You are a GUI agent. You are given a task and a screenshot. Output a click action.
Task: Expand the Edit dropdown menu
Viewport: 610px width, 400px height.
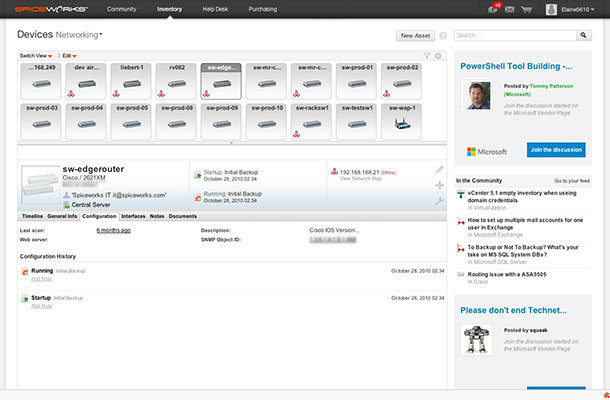click(x=69, y=56)
